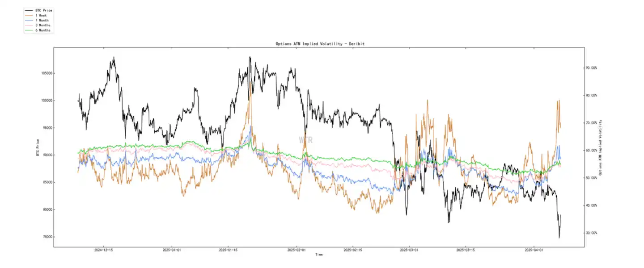Click the right Options ATM Implied Volatility axis title
Viewport: 644px width, 268px height.
click(601, 147)
